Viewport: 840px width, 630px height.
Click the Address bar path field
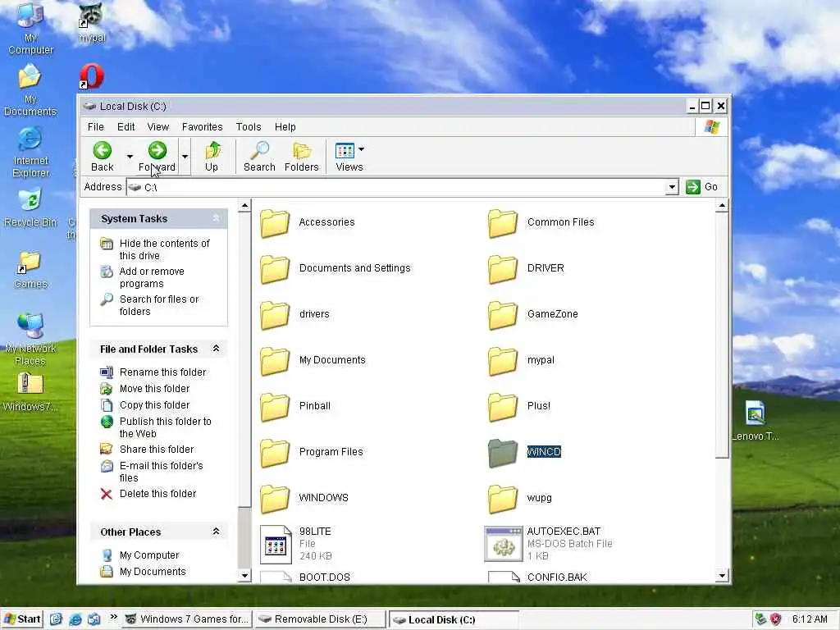(396, 187)
